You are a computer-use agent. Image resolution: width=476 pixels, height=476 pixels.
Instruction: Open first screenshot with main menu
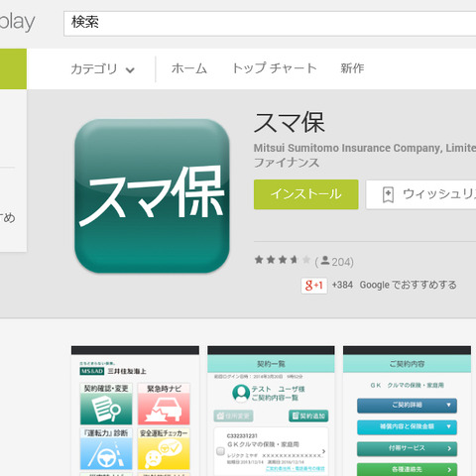(x=135, y=411)
